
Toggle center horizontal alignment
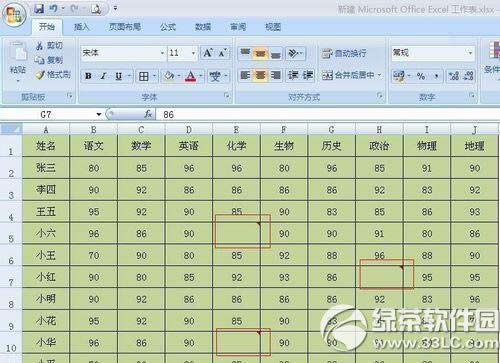(260, 76)
